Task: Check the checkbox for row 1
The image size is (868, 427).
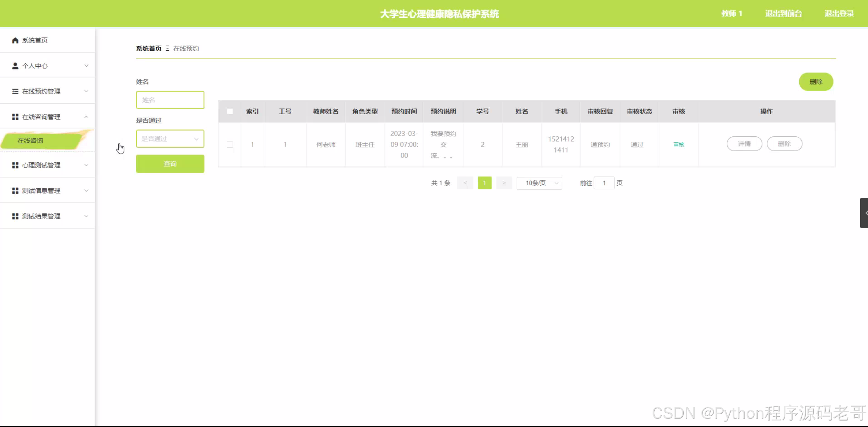Action: click(230, 145)
